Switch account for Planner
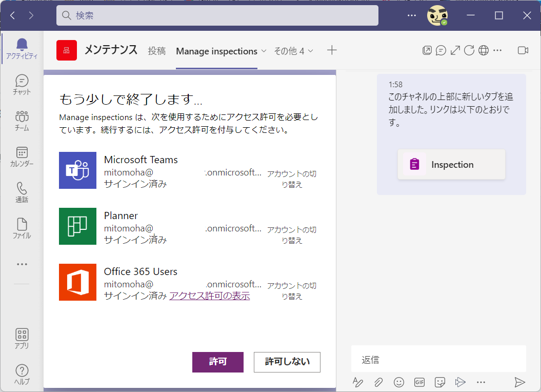 [x=292, y=235]
